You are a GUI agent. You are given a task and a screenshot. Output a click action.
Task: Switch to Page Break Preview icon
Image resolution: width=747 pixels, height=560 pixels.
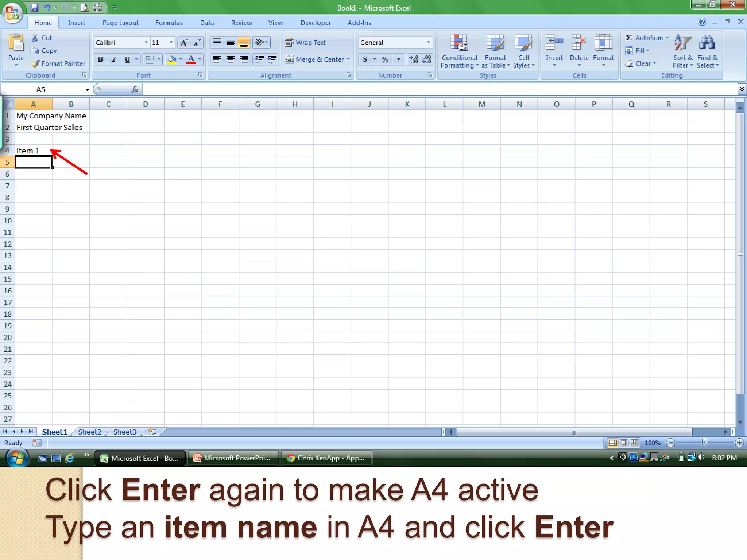635,443
